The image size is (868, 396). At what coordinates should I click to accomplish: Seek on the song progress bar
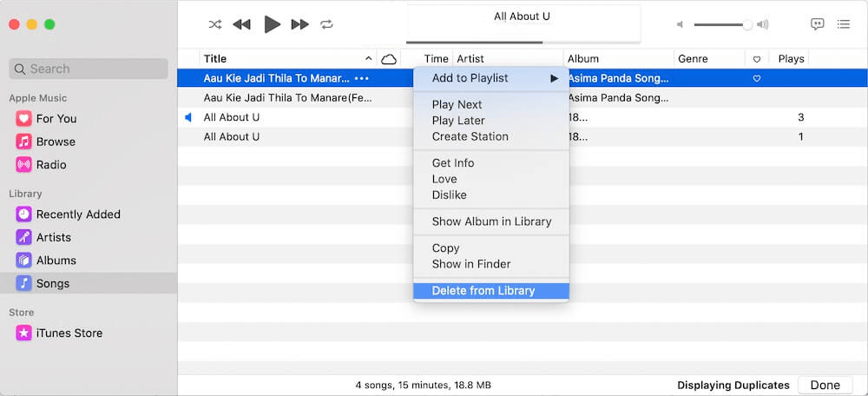[x=523, y=42]
